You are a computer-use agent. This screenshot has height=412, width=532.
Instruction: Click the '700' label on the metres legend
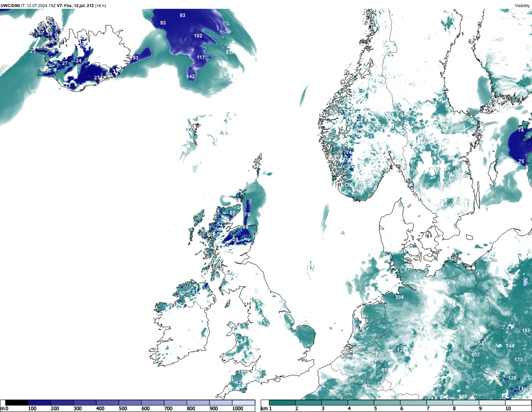click(x=168, y=409)
